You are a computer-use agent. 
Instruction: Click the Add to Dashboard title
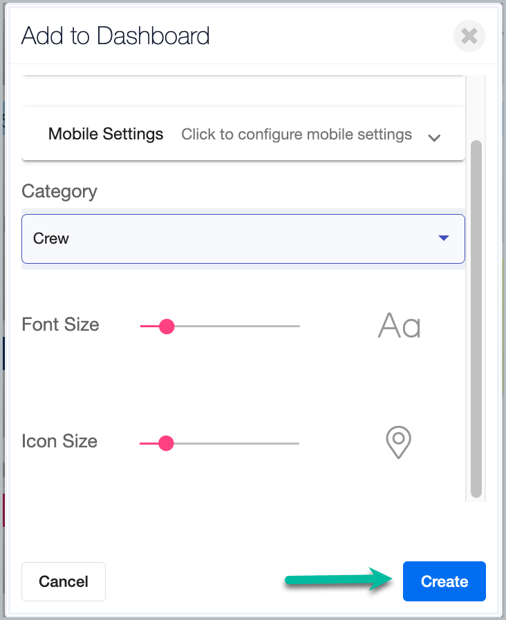[x=115, y=36]
